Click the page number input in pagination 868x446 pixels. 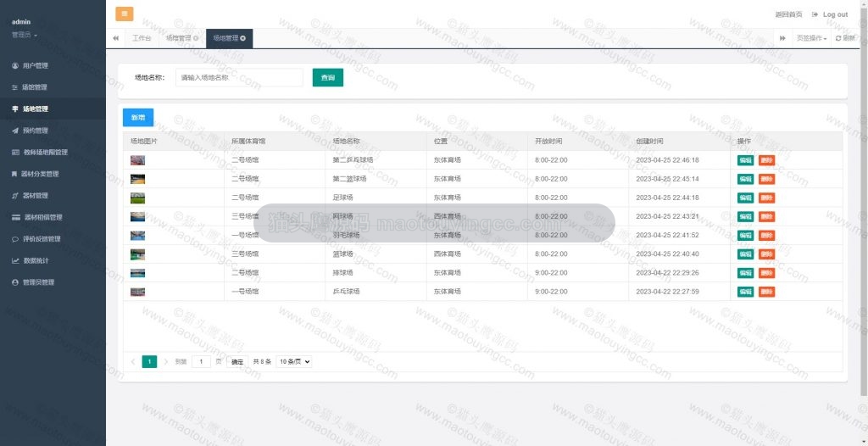point(201,362)
